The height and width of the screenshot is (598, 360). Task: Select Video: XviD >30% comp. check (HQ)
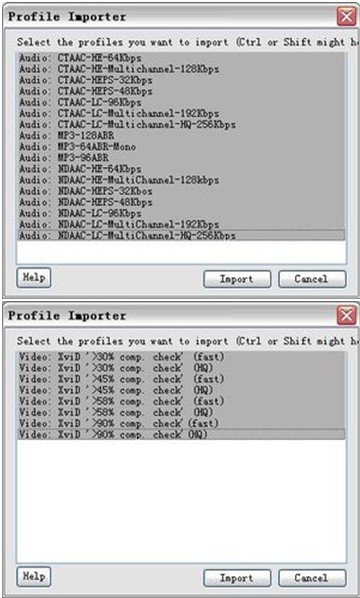click(180, 368)
